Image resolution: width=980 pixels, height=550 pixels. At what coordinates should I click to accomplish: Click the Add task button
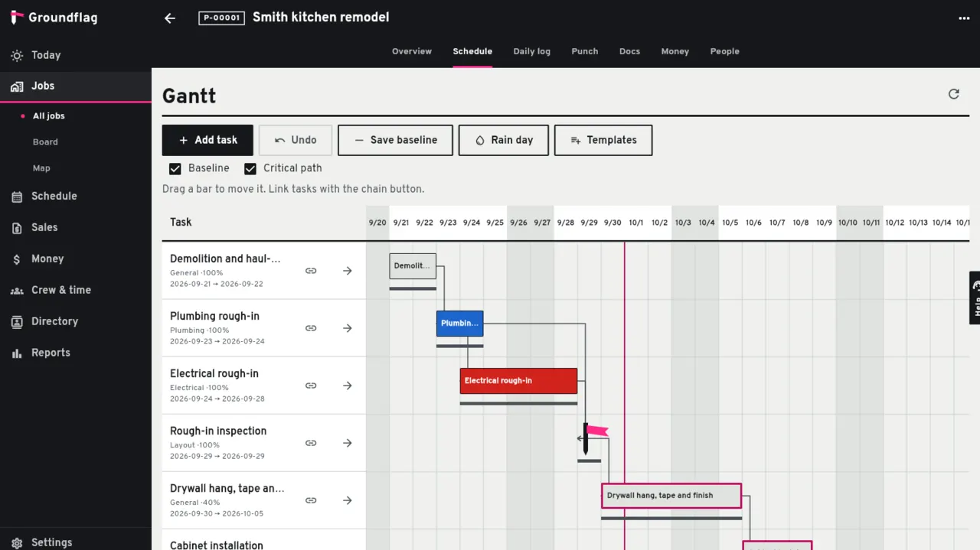point(207,140)
